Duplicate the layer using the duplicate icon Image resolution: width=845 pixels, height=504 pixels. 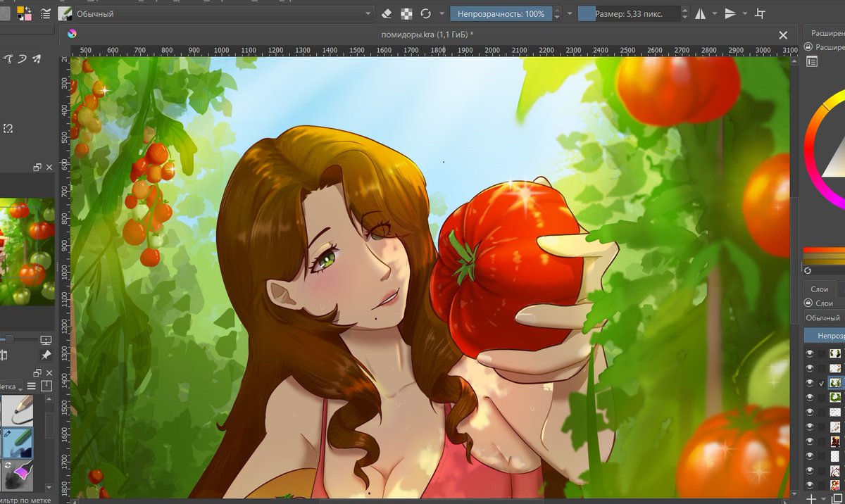[x=836, y=499]
